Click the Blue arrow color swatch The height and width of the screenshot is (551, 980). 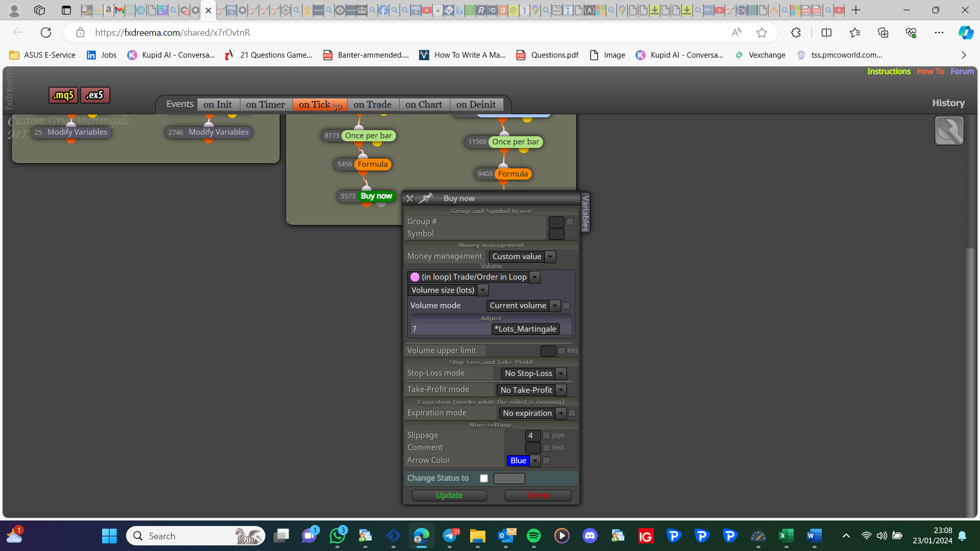pos(518,461)
